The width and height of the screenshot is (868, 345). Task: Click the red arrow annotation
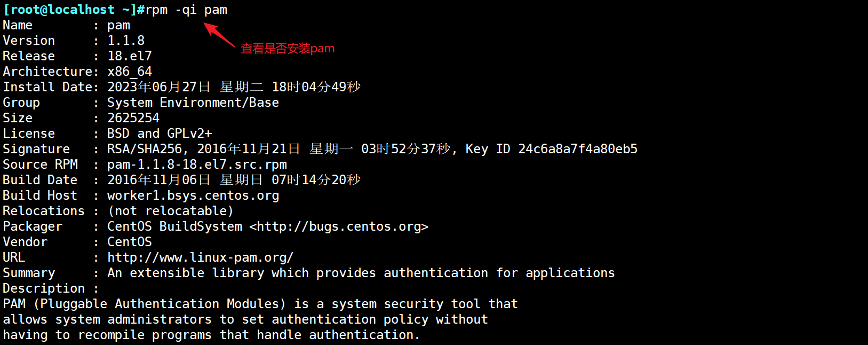(x=219, y=35)
